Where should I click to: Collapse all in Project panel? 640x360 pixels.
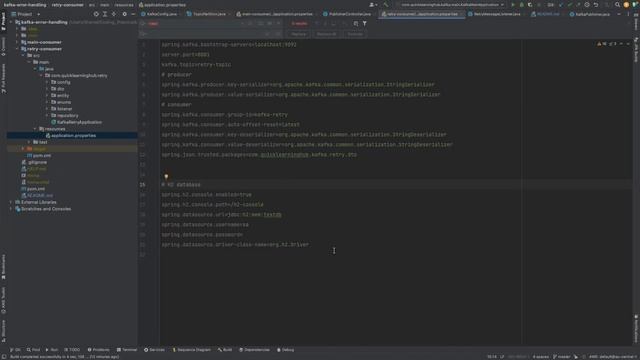tap(114, 14)
